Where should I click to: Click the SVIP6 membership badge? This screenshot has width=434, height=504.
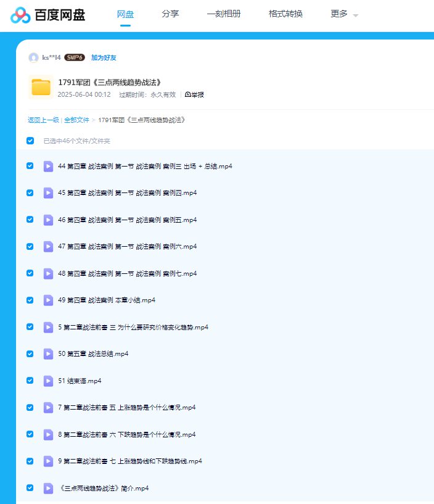[75, 57]
